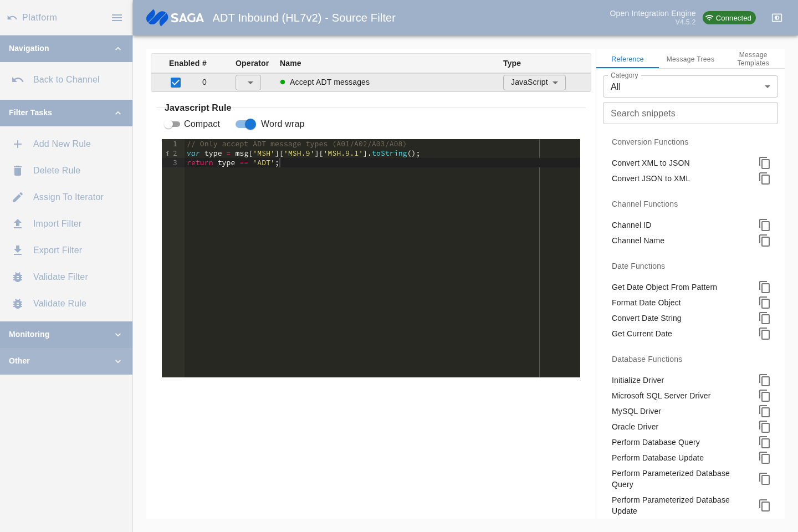This screenshot has height=532, width=798.
Task: Click the Validate Filter task
Action: pos(66,277)
